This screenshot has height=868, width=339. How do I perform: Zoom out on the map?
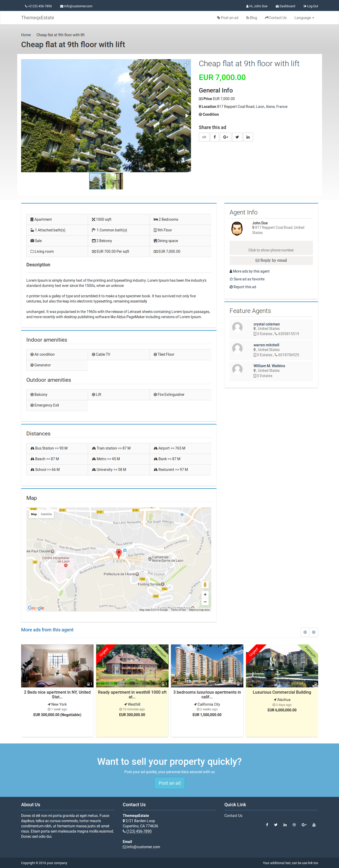[x=205, y=602]
